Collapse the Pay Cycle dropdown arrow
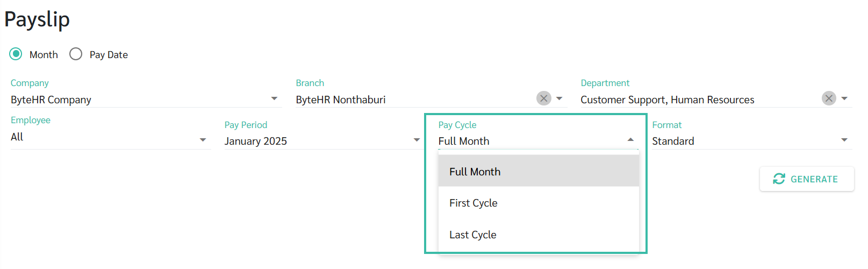868x269 pixels. 630,140
